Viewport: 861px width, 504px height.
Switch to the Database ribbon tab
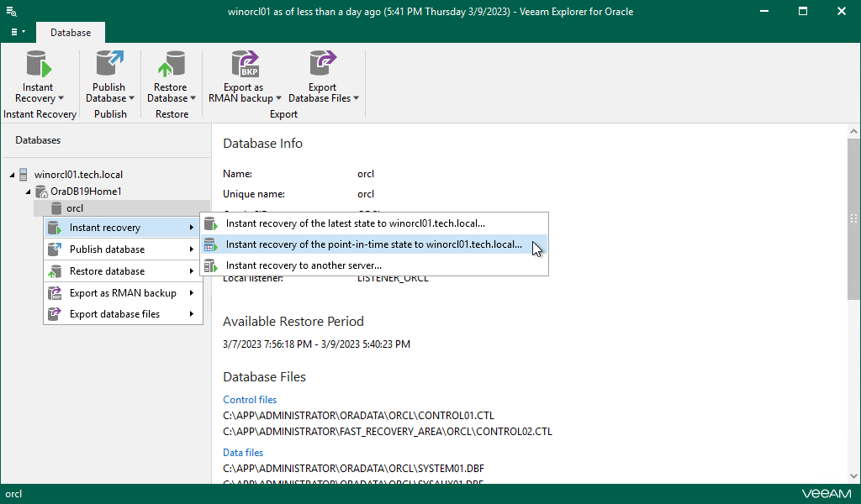point(70,33)
